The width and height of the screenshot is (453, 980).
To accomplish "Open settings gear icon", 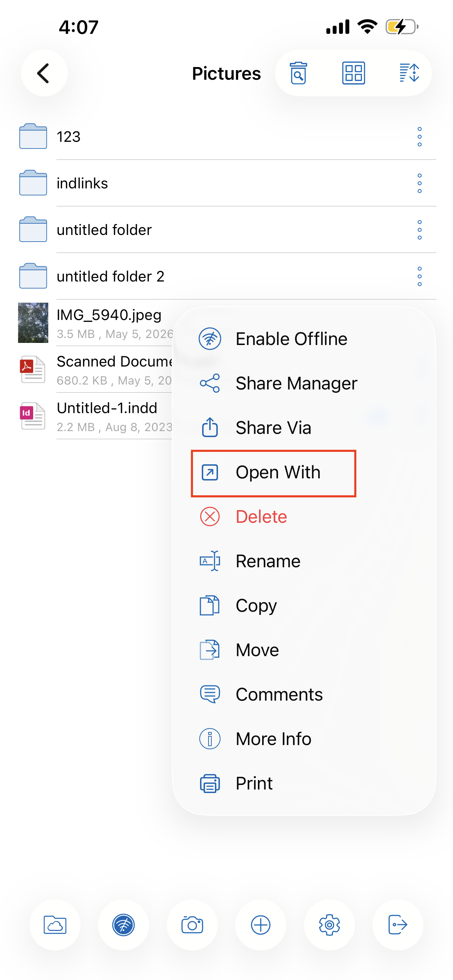I will tap(330, 925).
